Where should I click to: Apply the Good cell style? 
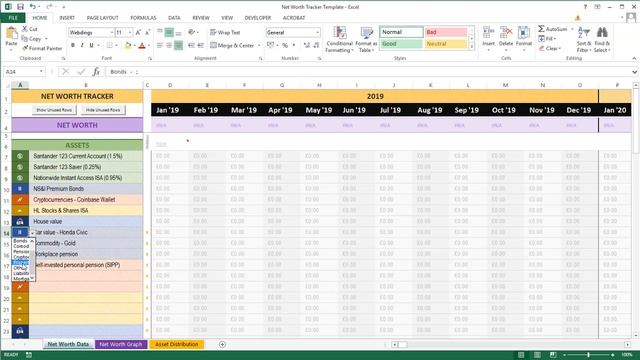pyautogui.click(x=401, y=44)
